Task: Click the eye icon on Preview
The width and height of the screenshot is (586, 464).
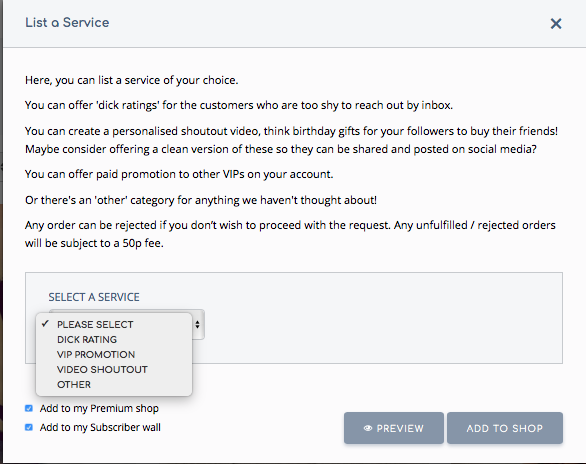Action: (368, 428)
